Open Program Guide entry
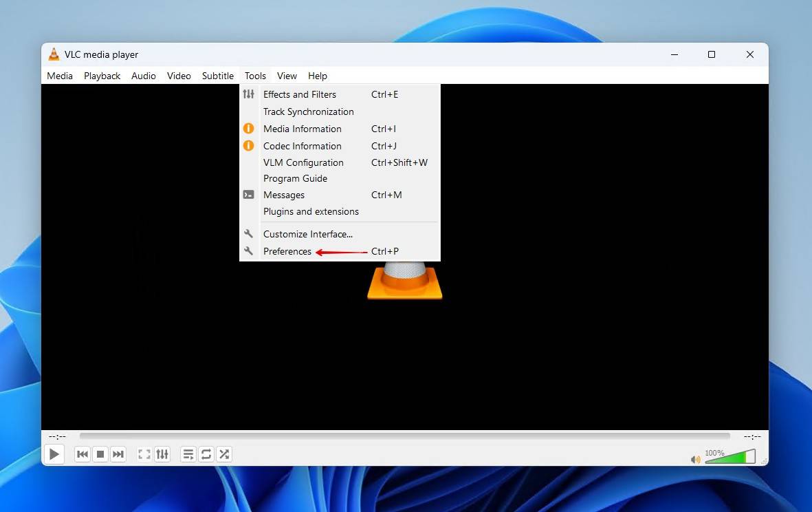 tap(340, 178)
